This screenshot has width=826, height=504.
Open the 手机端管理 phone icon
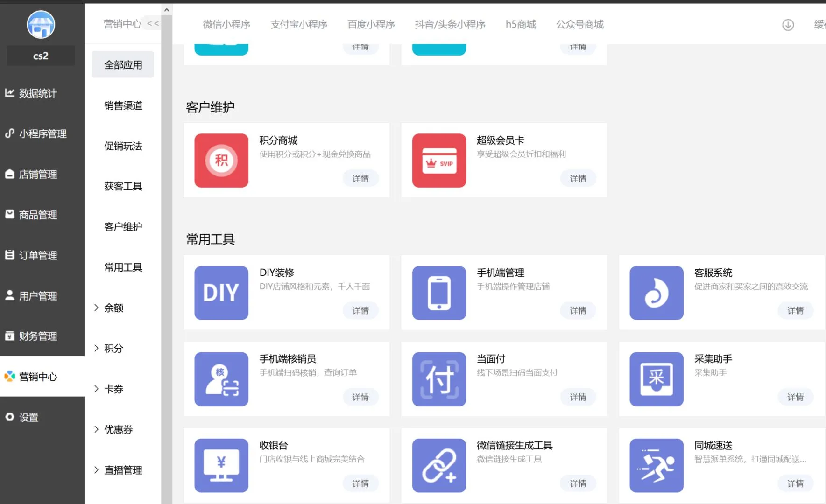pyautogui.click(x=439, y=293)
